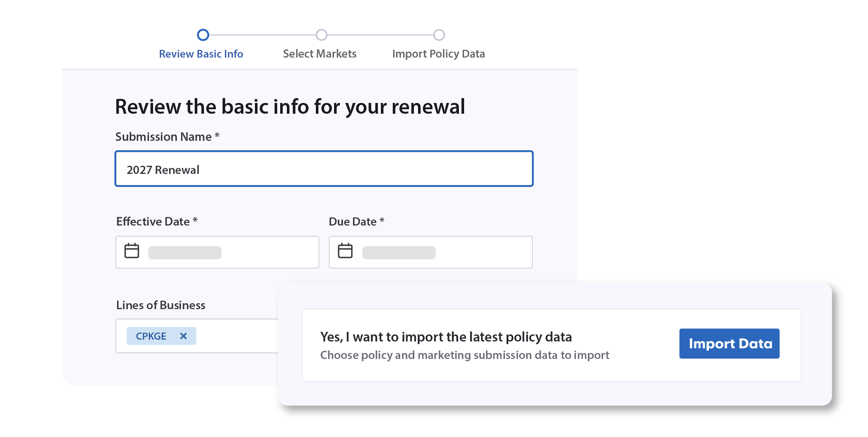Click the 'Yes, I want to import the latest policy data' text
The image size is (868, 437).
[446, 337]
